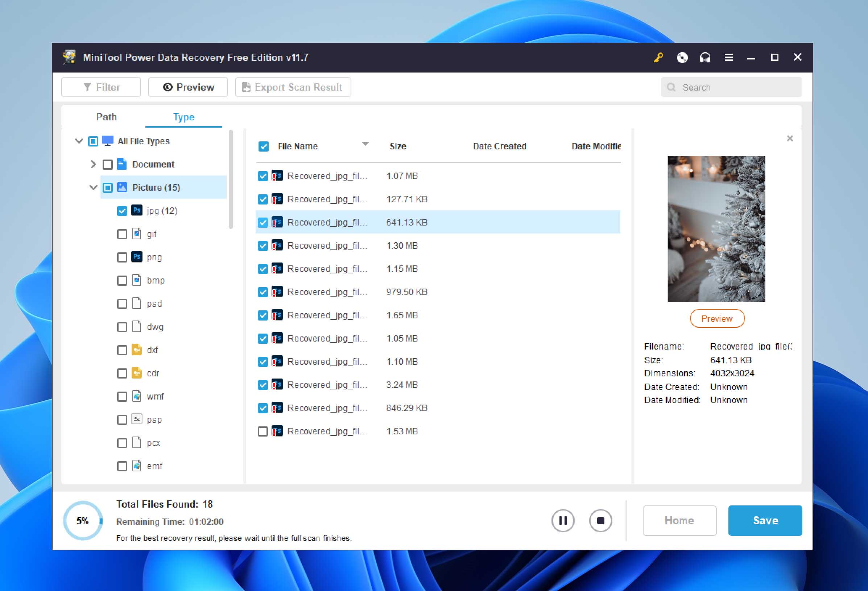Check the Document checkbox
The height and width of the screenshot is (591, 868).
(108, 164)
